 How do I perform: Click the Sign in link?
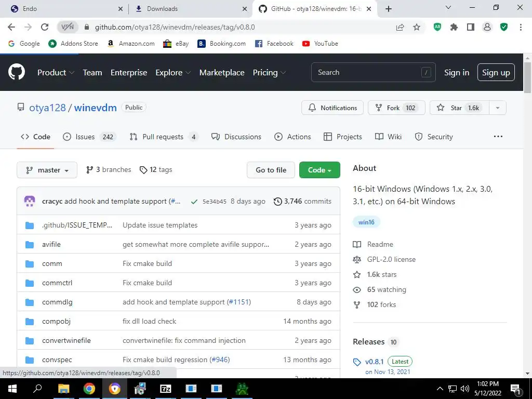(457, 72)
